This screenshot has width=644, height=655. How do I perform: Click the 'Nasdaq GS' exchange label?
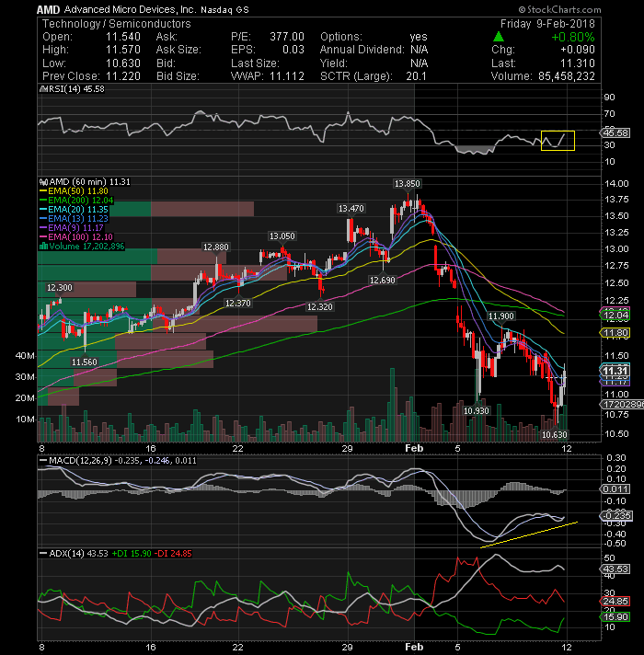(224, 9)
